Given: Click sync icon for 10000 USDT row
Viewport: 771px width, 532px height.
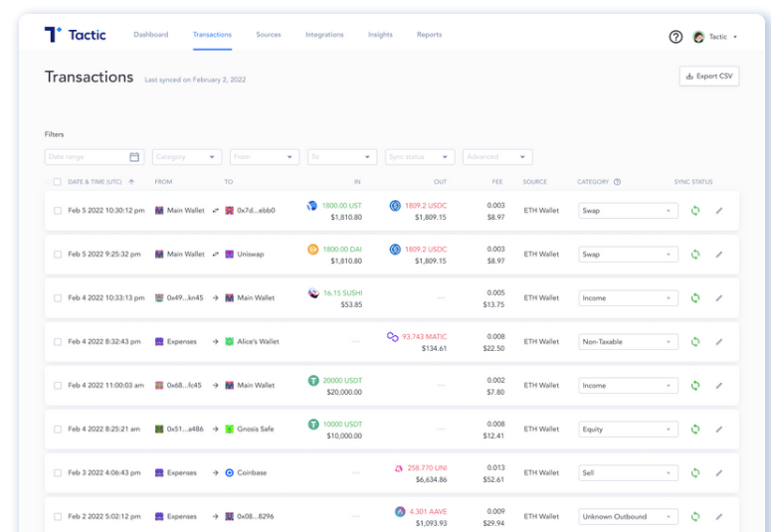Looking at the screenshot, I should tap(695, 430).
